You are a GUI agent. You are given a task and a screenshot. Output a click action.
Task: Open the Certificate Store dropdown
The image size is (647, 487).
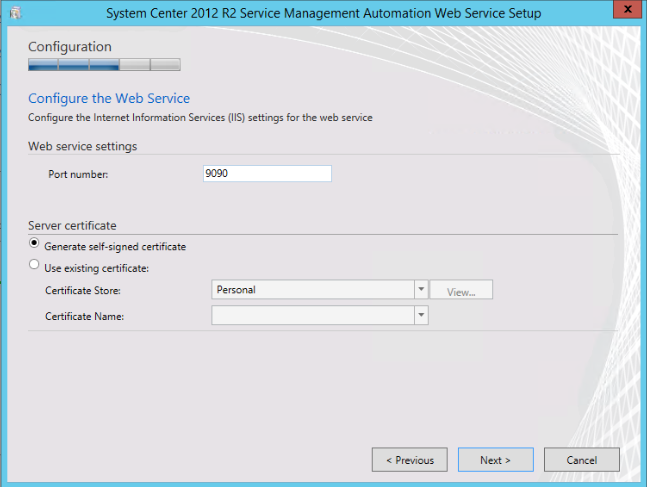coord(421,290)
